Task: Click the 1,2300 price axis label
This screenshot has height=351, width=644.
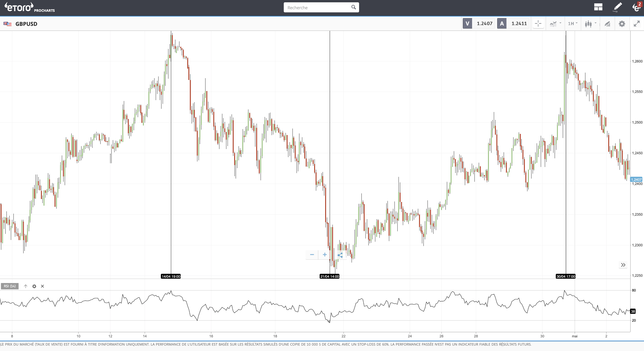Action: (637, 245)
